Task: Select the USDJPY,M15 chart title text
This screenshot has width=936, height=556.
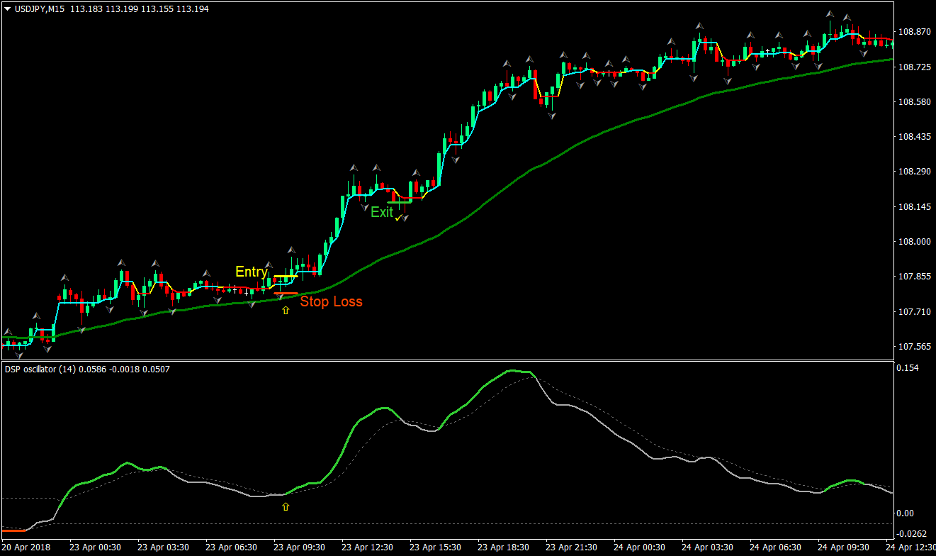Action: coord(39,9)
